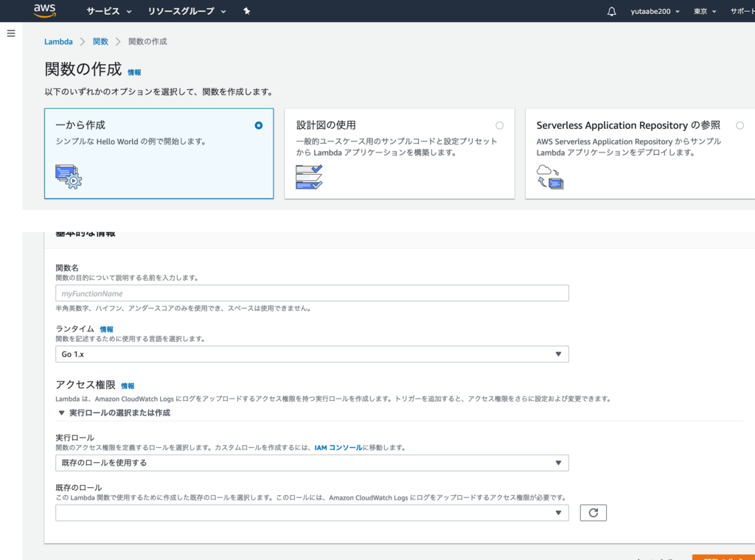Select the 設計図の使用 radio button
Image resolution: width=755 pixels, height=560 pixels.
(499, 125)
